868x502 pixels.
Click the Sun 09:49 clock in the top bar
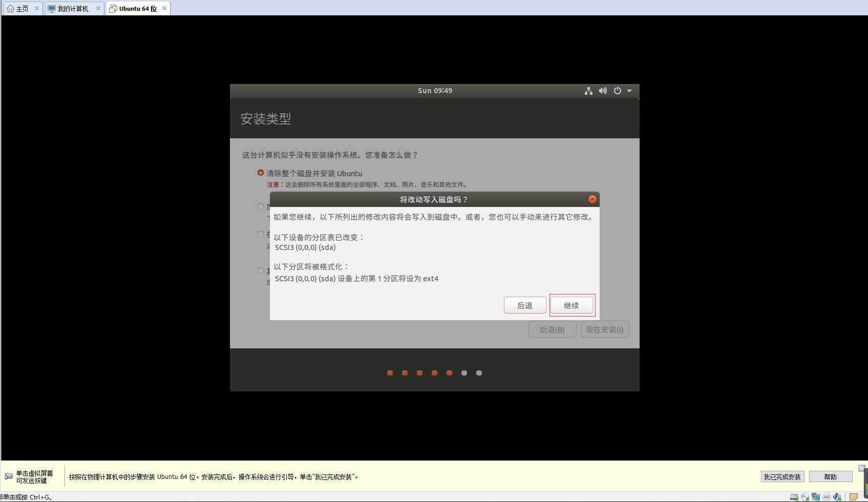[x=435, y=91]
